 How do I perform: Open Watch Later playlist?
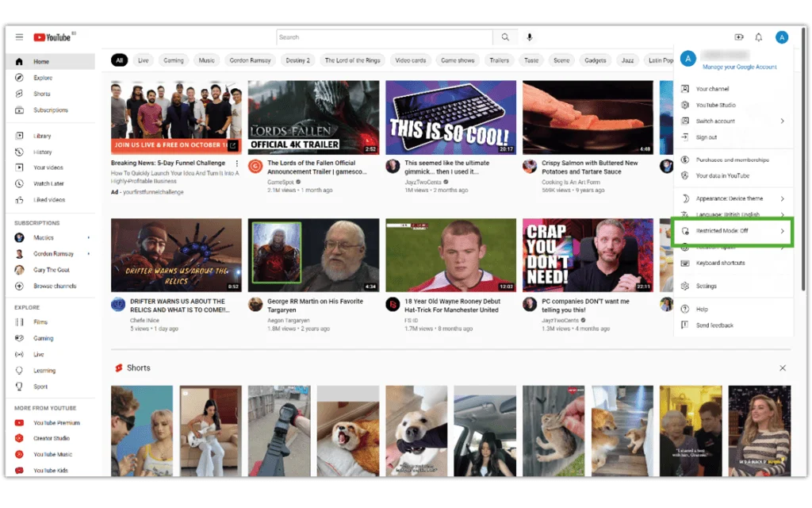[51, 183]
